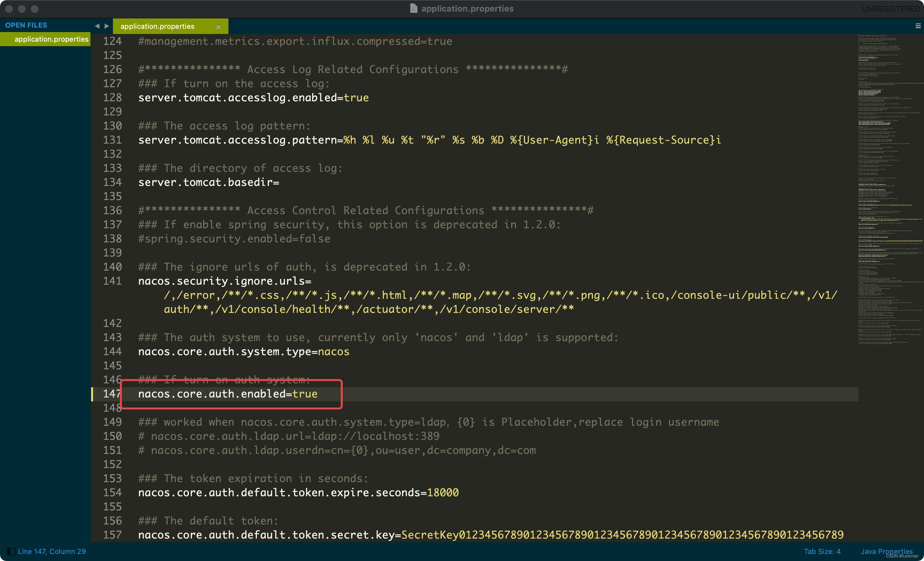Change Tab Size: 4 setting
Viewport: 924px width, 561px height.
tap(822, 551)
